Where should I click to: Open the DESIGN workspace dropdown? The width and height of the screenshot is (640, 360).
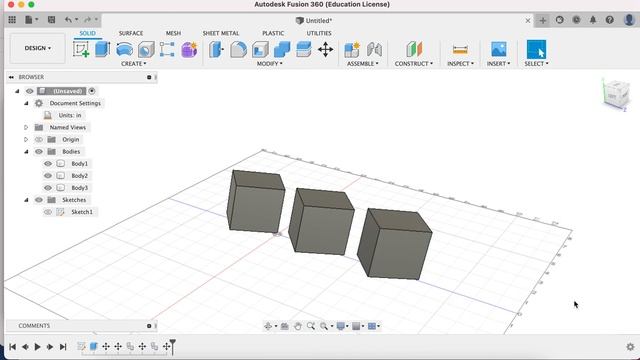pyautogui.click(x=38, y=48)
